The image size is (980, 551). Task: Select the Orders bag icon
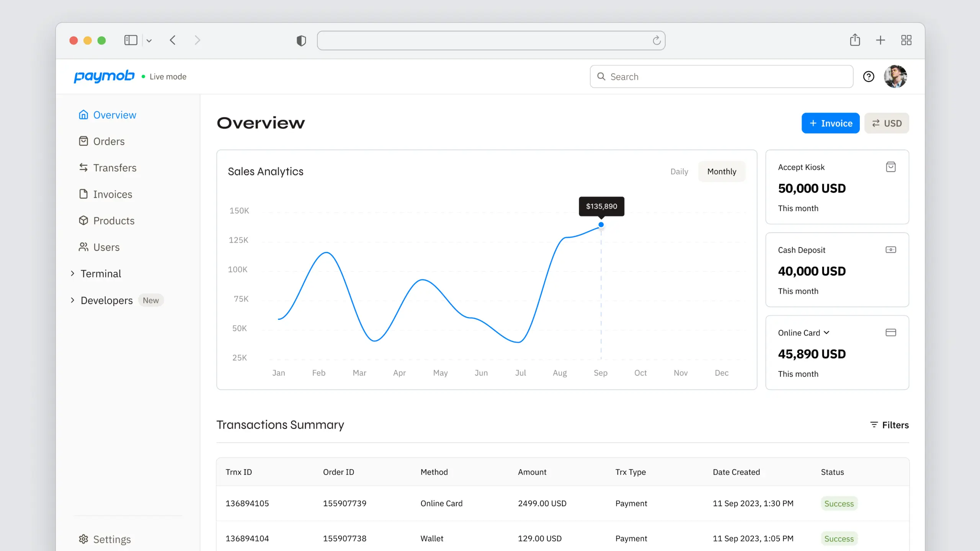click(x=83, y=141)
